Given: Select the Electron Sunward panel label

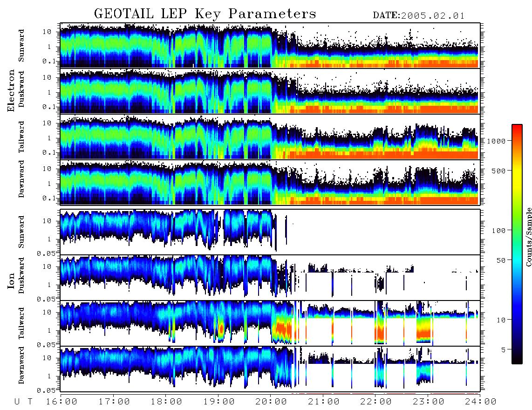Looking at the screenshot, I should [x=21, y=46].
